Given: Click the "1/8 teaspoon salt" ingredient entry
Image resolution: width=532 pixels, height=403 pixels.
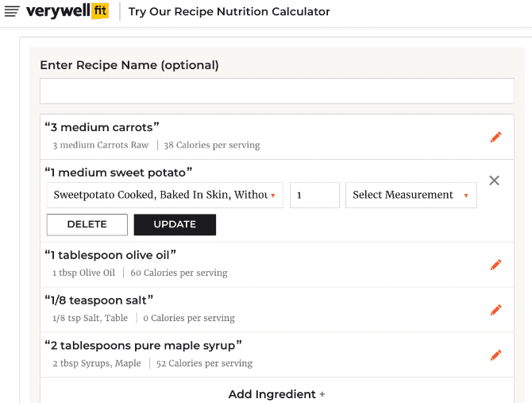Looking at the screenshot, I should [x=238, y=309].
